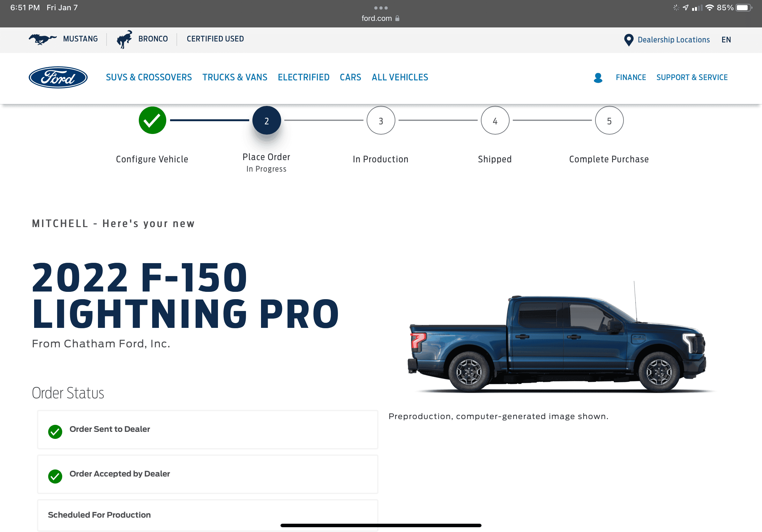This screenshot has height=532, width=762.
Task: Click the In Progress status text
Action: point(266,169)
